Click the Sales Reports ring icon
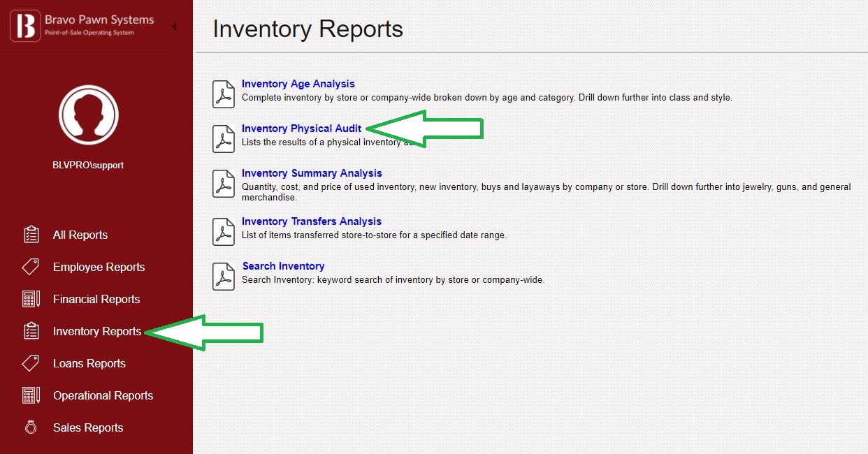868x454 pixels. click(x=31, y=427)
